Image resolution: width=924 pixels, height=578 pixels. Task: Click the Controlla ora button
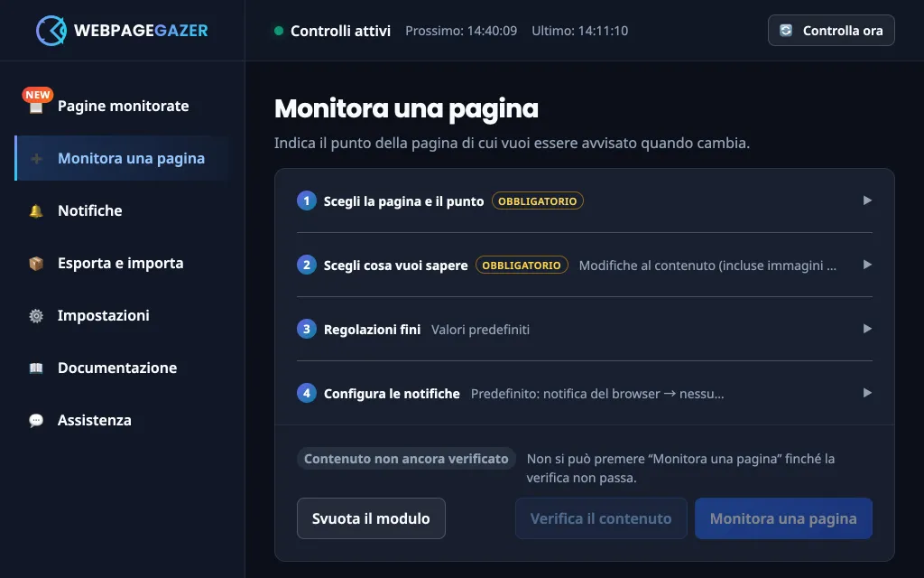pos(831,31)
